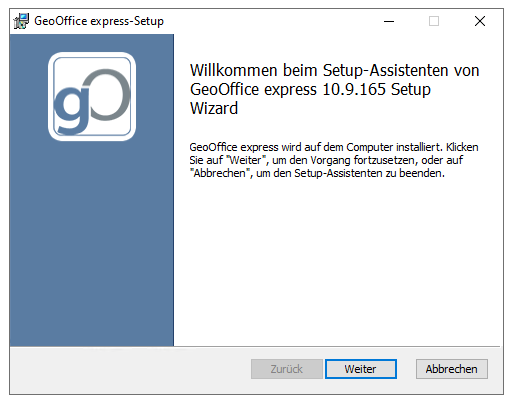Close the GeoOffice express-Setup window

coord(480,21)
